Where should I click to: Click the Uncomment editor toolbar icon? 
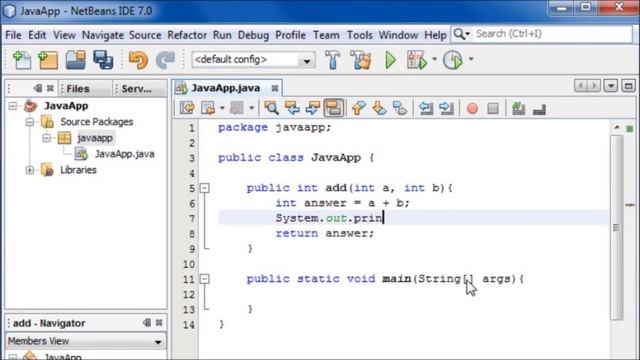coord(539,109)
